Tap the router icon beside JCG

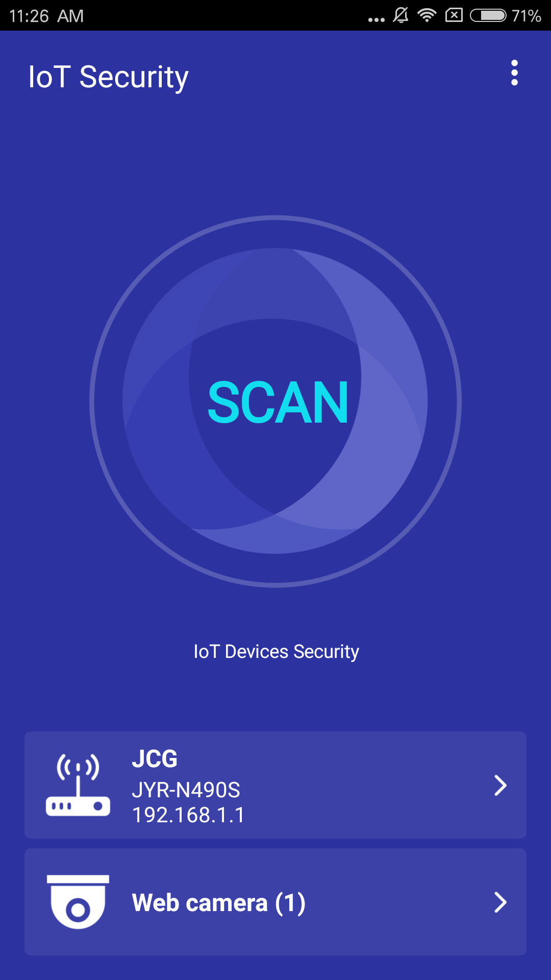pos(78,785)
